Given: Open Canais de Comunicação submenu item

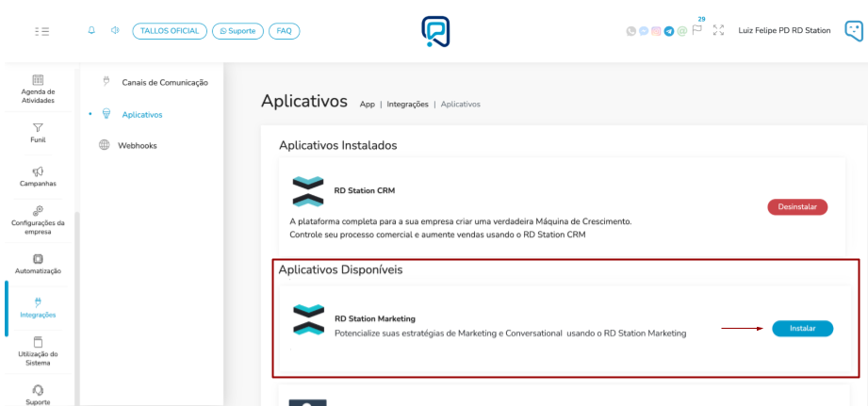Looking at the screenshot, I should 164,82.
